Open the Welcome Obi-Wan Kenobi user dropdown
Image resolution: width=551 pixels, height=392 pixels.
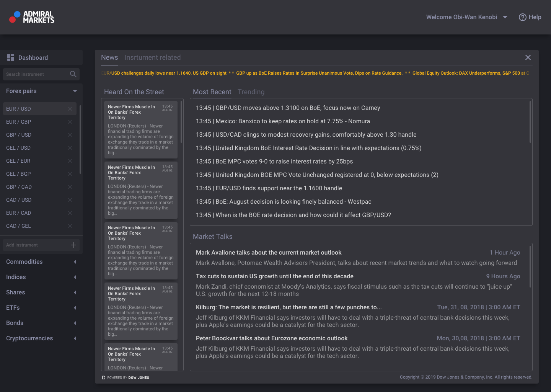pos(467,17)
